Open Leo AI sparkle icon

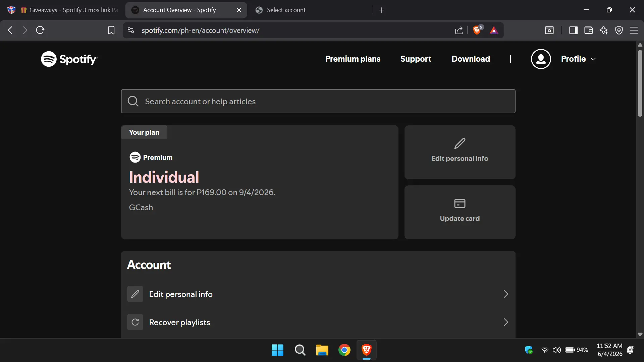point(604,30)
